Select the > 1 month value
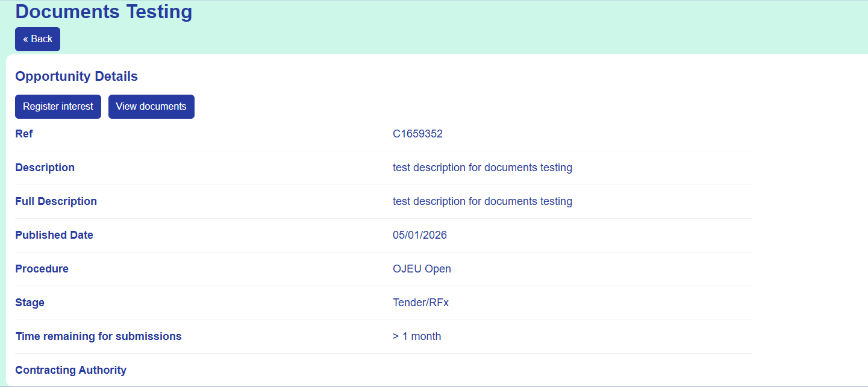The width and height of the screenshot is (868, 387). pos(417,336)
